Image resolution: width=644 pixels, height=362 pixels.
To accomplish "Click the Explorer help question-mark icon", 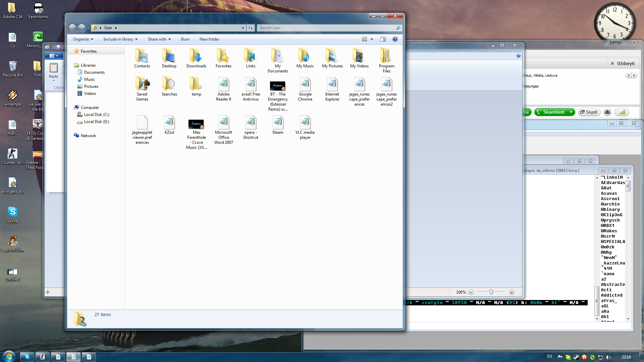I will point(395,39).
